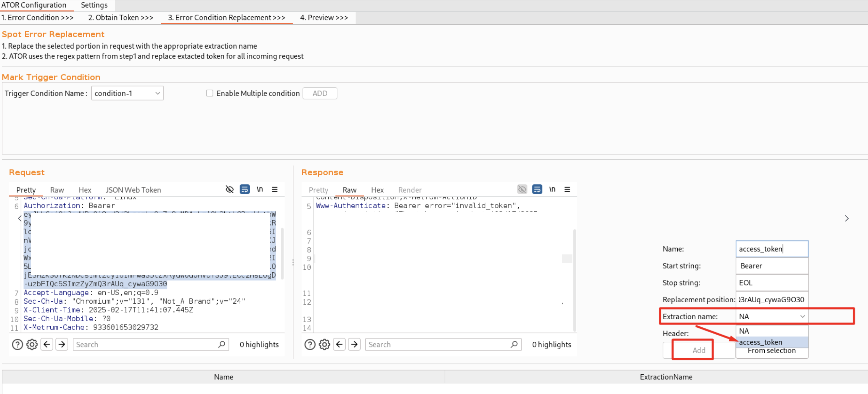Go to next match arrow in Request search
Image resolution: width=868 pixels, height=394 pixels.
coord(62,344)
